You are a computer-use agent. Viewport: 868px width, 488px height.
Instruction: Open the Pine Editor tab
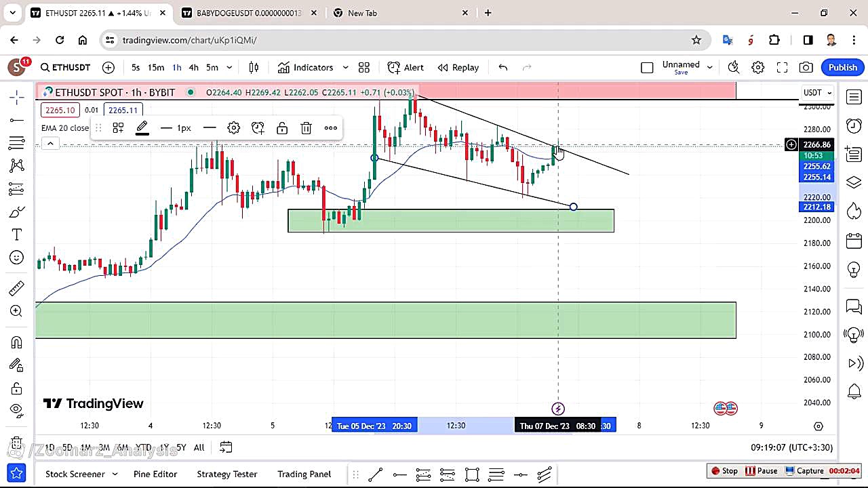pos(155,474)
